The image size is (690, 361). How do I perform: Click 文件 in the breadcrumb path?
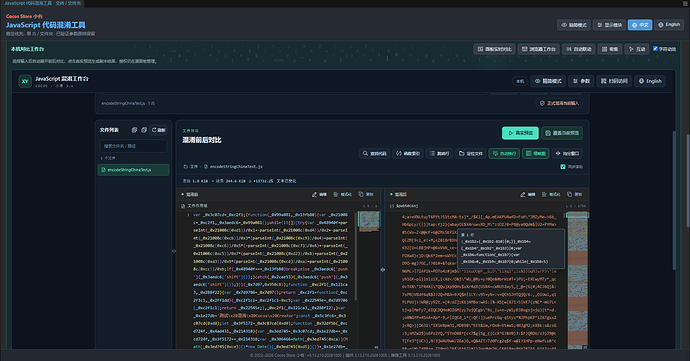coord(194,166)
